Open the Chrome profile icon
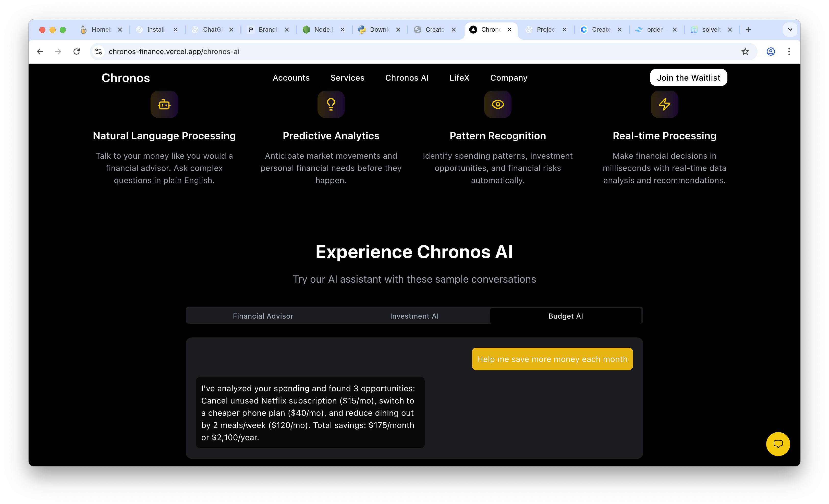Image resolution: width=829 pixels, height=504 pixels. point(771,52)
